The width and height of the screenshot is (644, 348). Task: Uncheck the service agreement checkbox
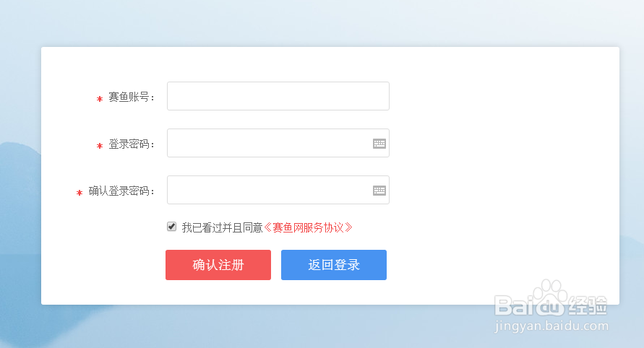(172, 227)
